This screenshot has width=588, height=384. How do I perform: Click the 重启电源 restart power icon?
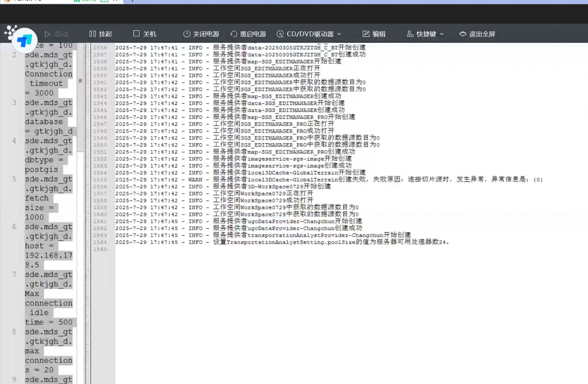(234, 34)
